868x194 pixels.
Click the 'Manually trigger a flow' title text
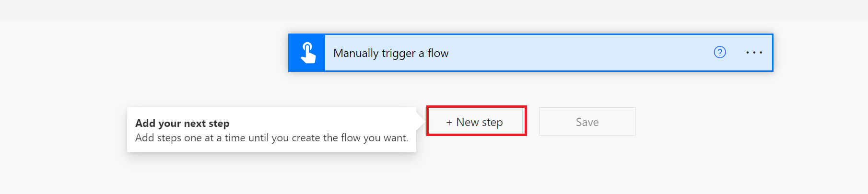pyautogui.click(x=391, y=53)
